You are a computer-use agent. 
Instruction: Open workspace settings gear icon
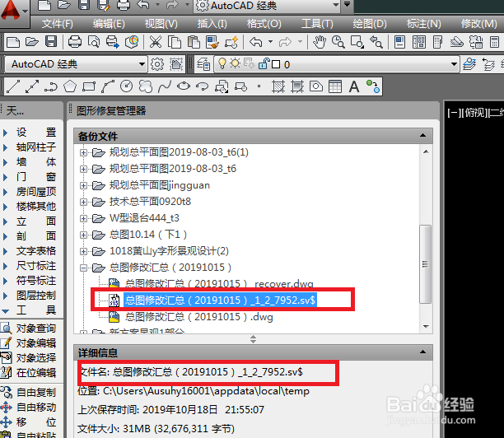click(x=157, y=64)
